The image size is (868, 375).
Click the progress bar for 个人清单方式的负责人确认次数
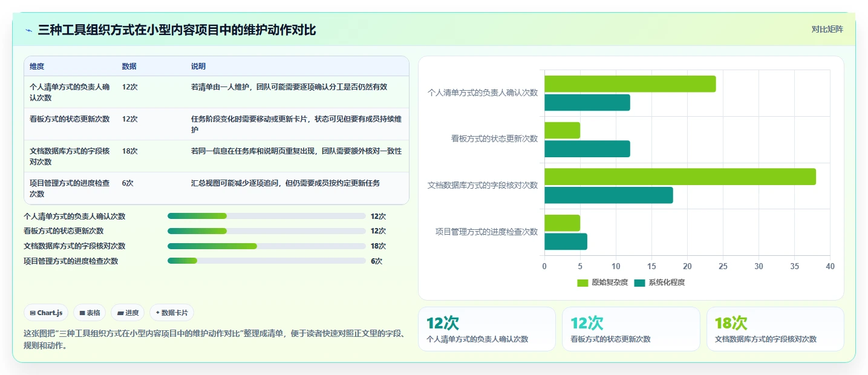[x=267, y=216]
